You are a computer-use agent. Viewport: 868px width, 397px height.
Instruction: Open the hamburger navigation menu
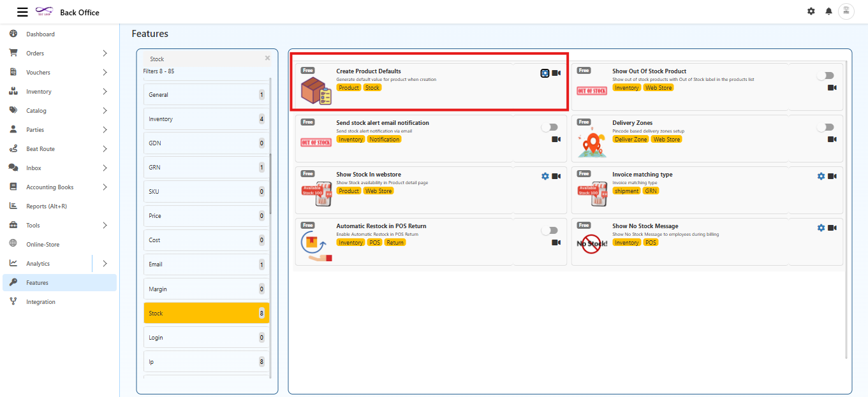[x=22, y=11]
